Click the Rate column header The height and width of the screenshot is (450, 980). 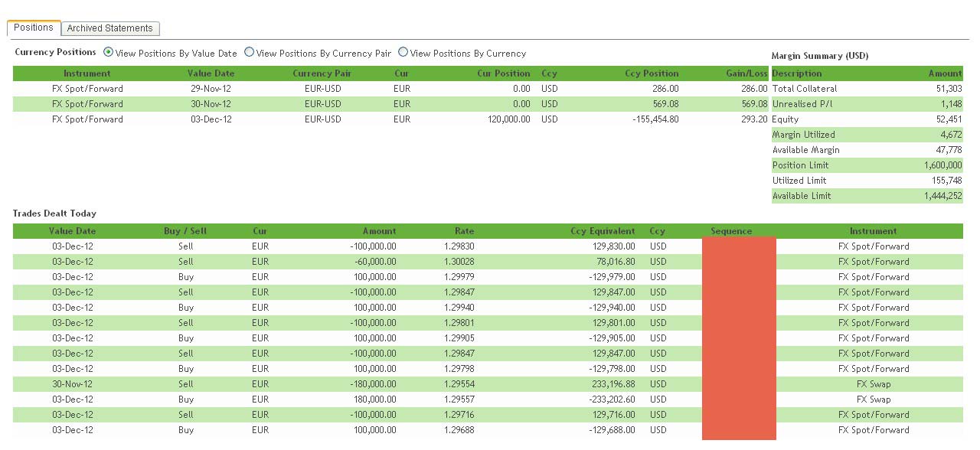click(464, 231)
